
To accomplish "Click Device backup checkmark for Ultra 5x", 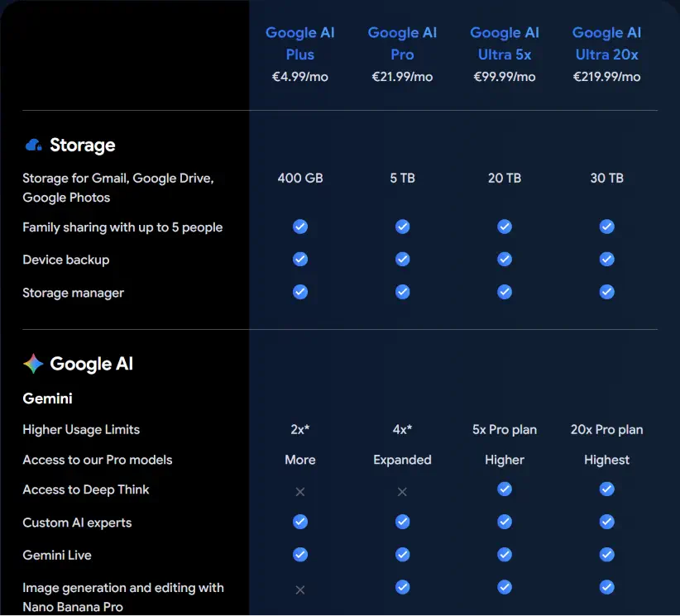I will coord(505,260).
